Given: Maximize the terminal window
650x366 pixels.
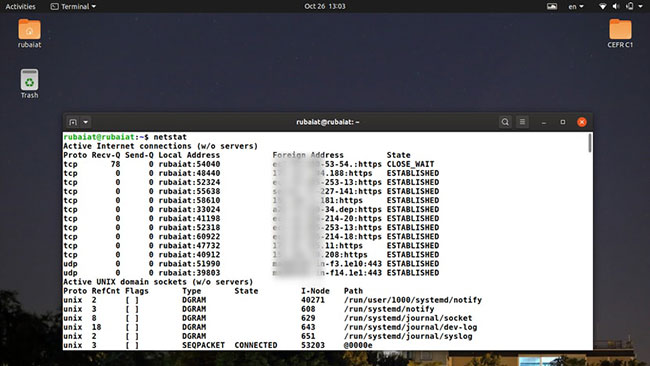Looking at the screenshot, I should pos(563,122).
